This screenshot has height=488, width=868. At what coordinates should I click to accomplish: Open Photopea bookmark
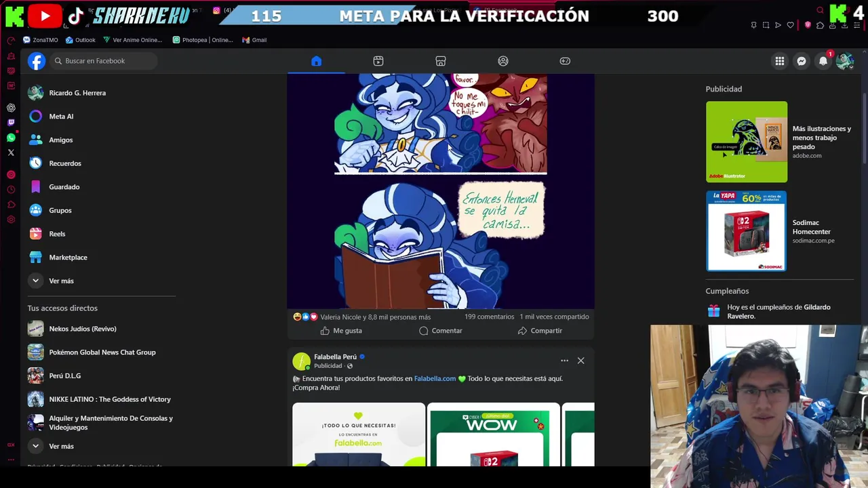tap(203, 40)
